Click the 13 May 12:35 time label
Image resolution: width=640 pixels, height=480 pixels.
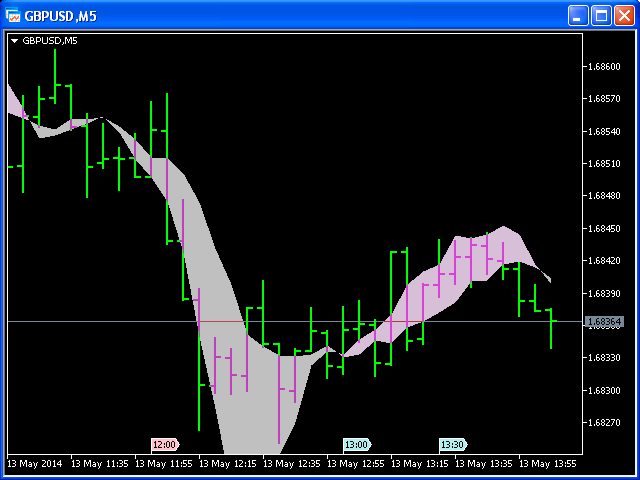point(293,464)
